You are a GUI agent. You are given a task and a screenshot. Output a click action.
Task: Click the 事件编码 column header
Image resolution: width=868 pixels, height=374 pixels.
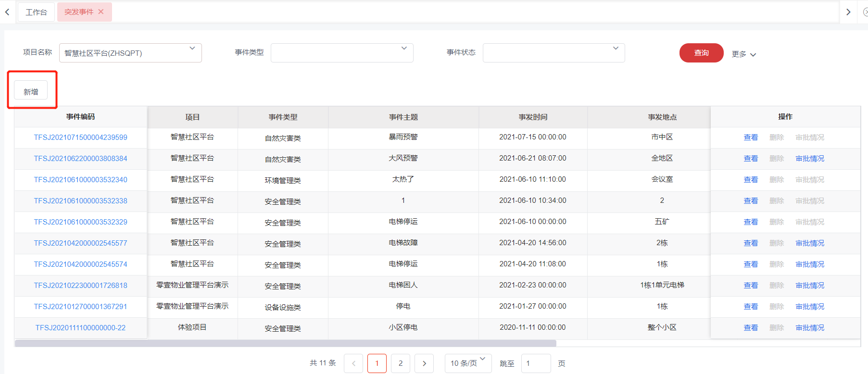80,117
